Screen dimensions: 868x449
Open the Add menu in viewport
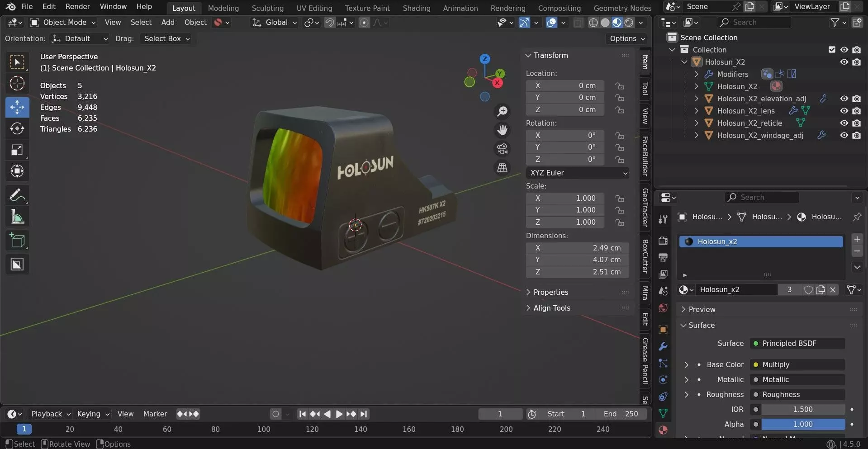click(x=168, y=22)
